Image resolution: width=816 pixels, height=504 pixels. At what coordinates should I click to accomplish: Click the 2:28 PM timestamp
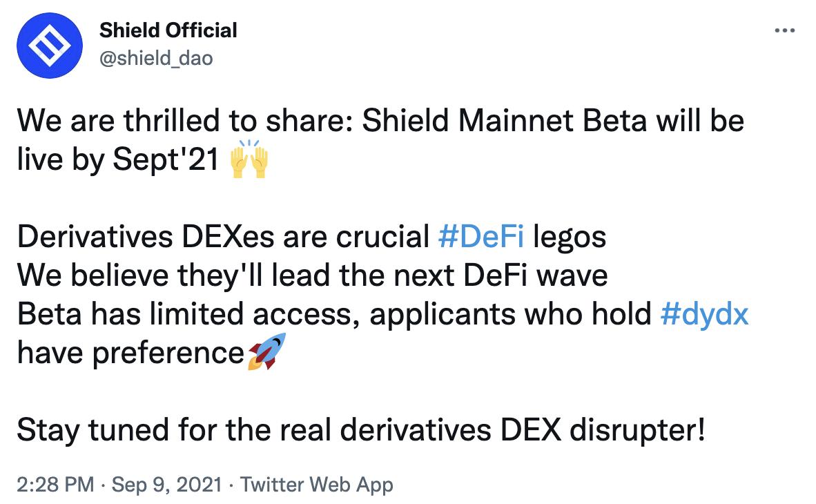point(55,485)
